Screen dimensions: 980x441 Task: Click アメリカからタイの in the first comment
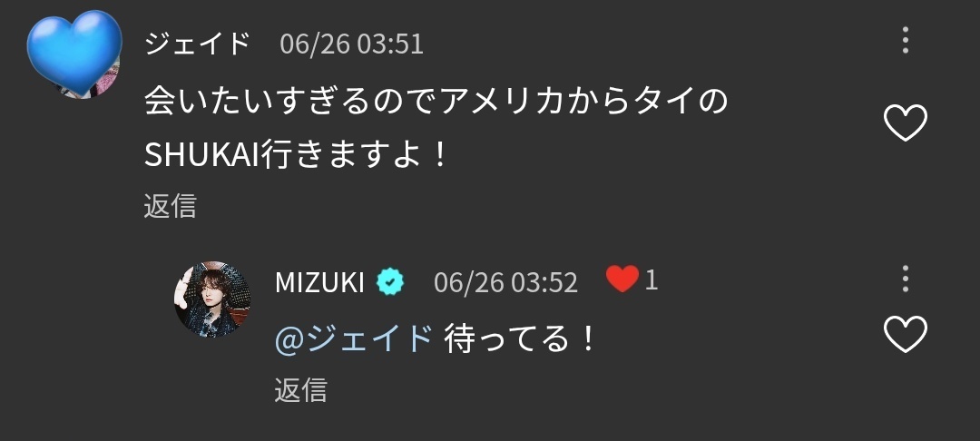click(584, 101)
